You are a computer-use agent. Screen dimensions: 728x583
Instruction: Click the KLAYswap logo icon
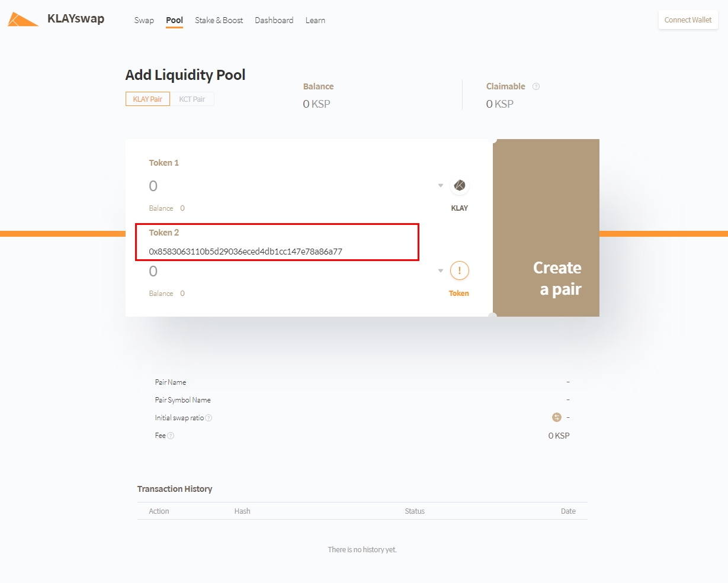tap(24, 20)
